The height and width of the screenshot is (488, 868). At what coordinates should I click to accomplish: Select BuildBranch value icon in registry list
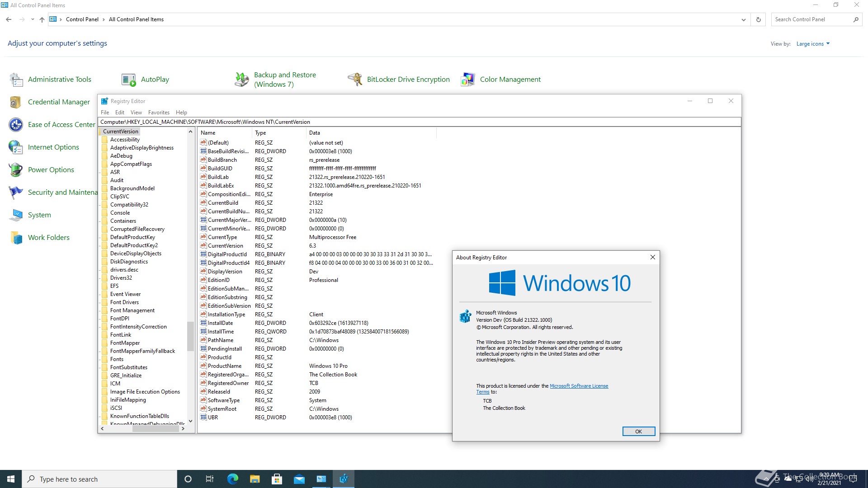(203, 160)
